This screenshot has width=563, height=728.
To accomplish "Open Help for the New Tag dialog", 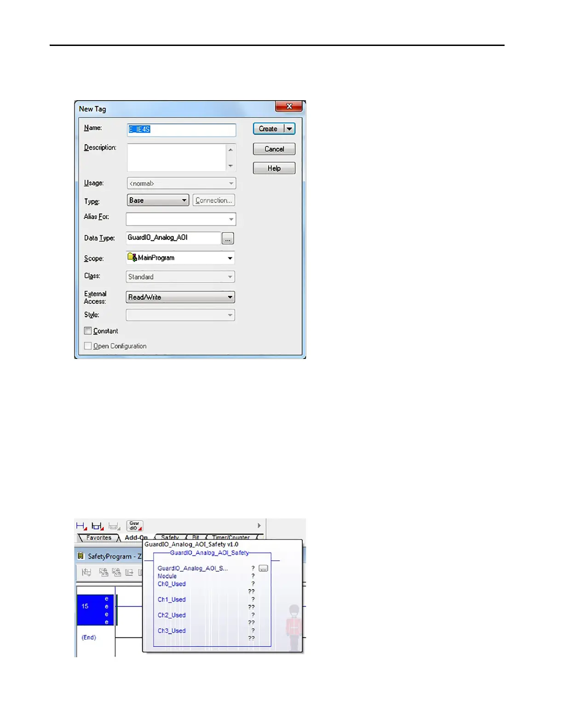I will click(274, 168).
